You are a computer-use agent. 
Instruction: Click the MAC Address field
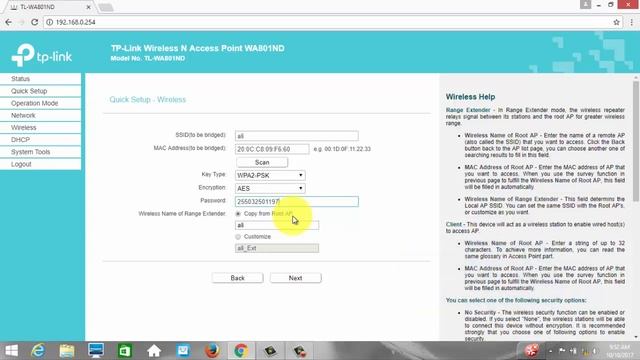tap(272, 149)
